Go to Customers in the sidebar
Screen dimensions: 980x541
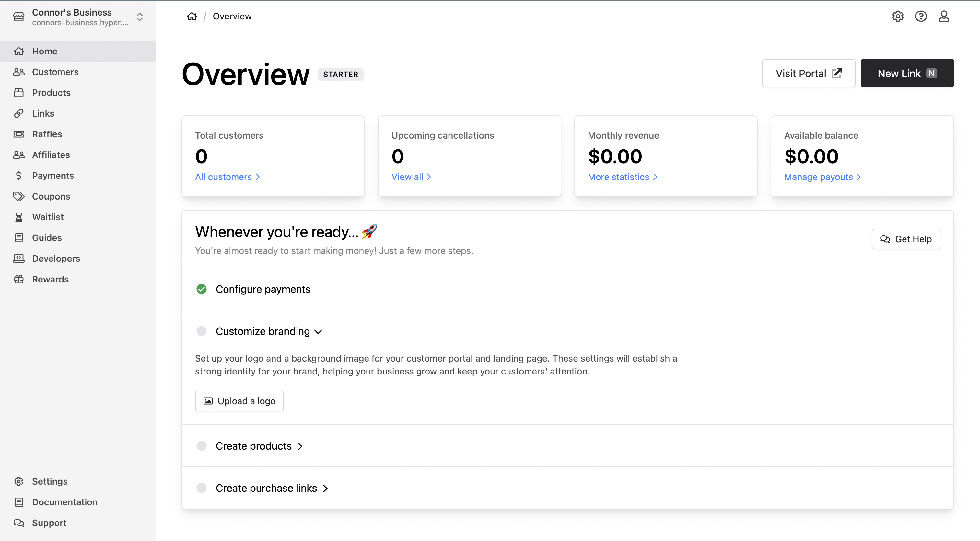tap(55, 72)
